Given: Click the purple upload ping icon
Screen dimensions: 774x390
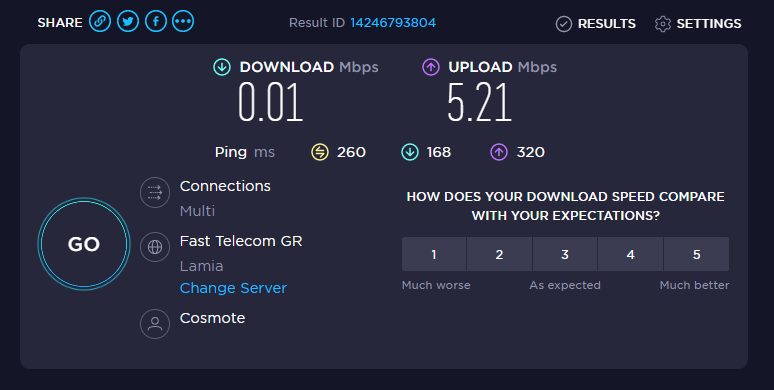Looking at the screenshot, I should (499, 152).
